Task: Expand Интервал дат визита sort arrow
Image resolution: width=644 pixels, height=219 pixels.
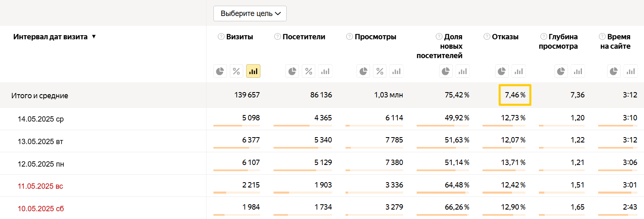Action: tap(94, 36)
